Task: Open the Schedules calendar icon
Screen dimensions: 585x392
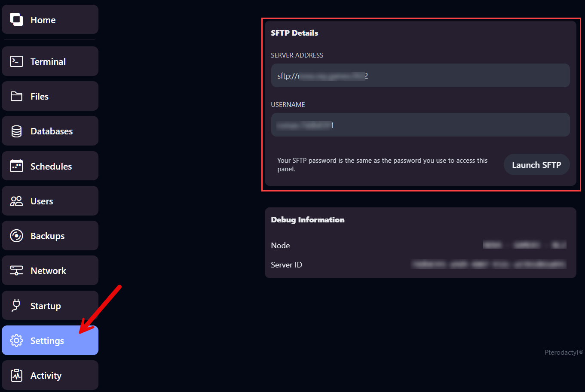Action: (16, 166)
